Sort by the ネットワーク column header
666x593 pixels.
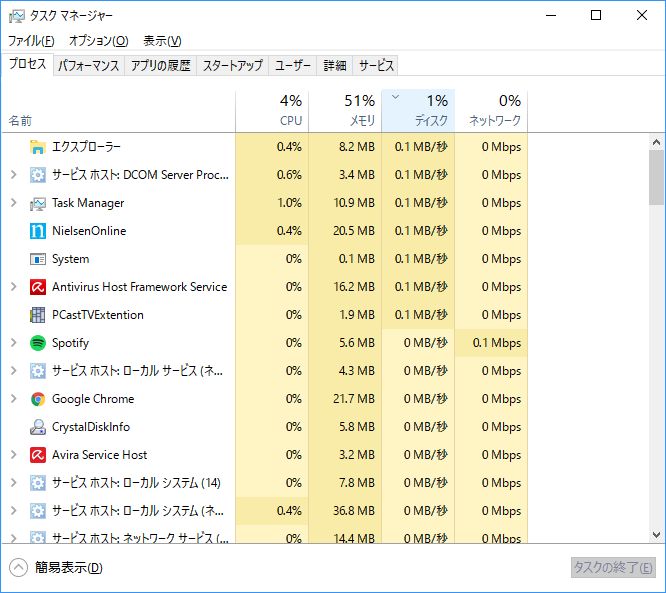coord(491,111)
